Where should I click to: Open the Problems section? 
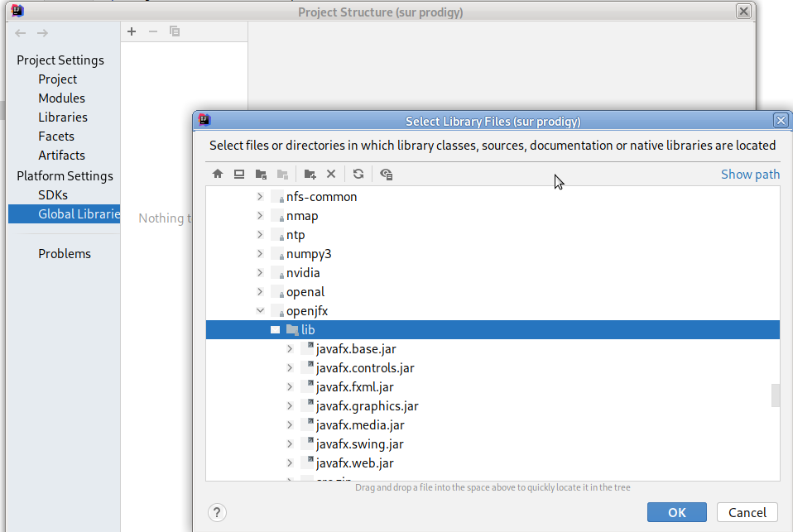pyautogui.click(x=65, y=254)
